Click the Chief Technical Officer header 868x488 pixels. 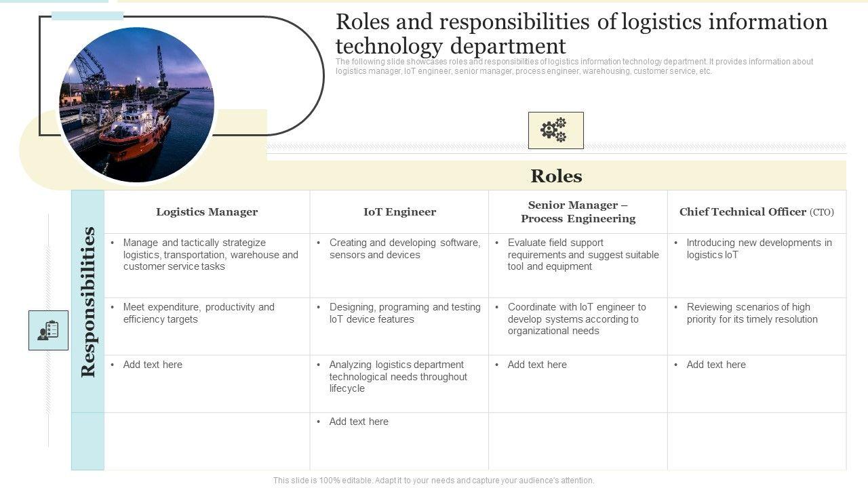[756, 212]
